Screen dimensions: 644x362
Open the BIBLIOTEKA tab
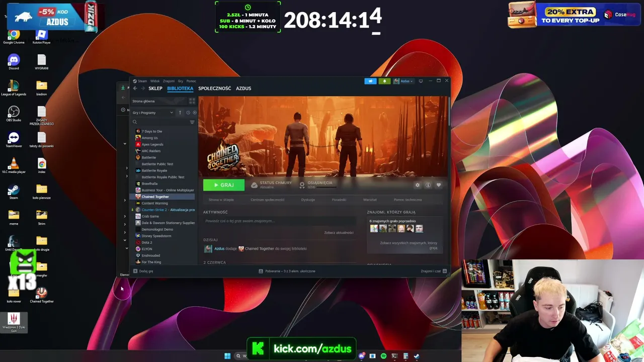[180, 88]
